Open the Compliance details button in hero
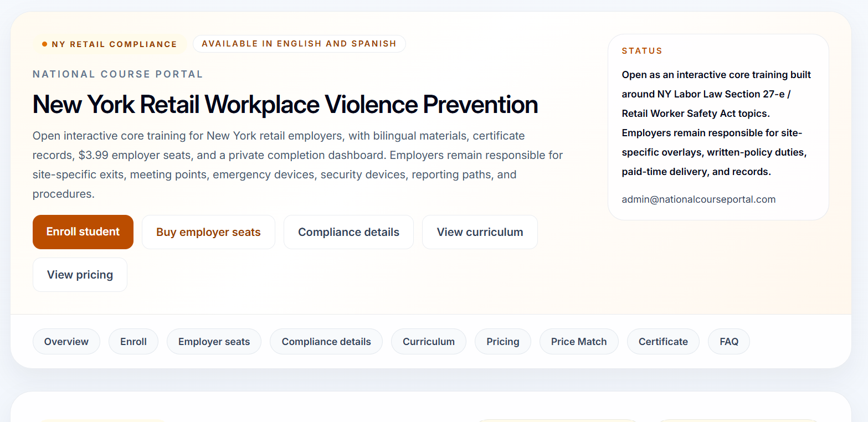 coord(348,232)
